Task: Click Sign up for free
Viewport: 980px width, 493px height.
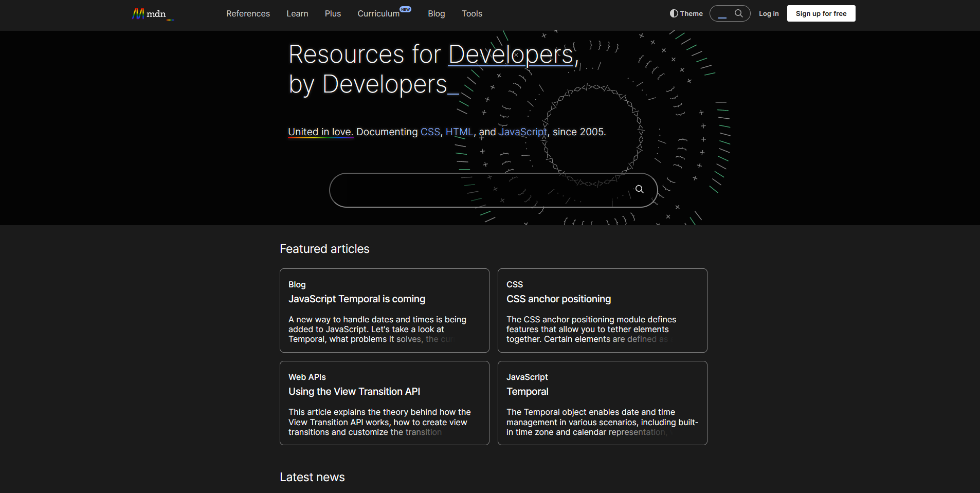Action: [x=821, y=13]
